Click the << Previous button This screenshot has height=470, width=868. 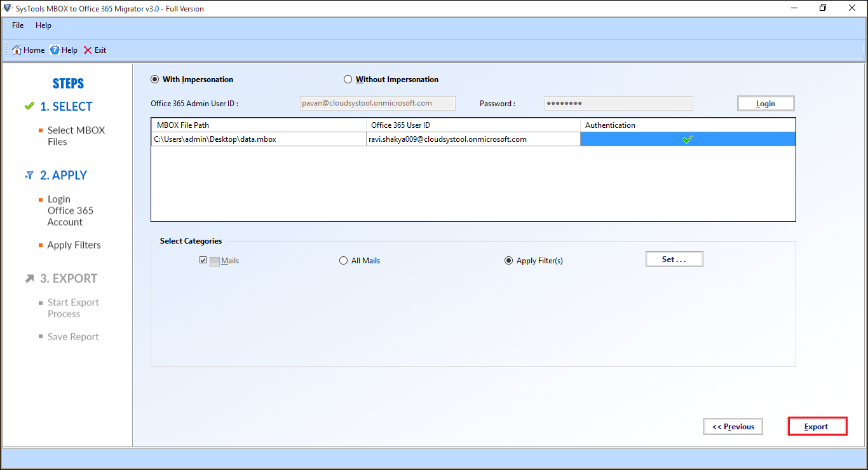[733, 427]
